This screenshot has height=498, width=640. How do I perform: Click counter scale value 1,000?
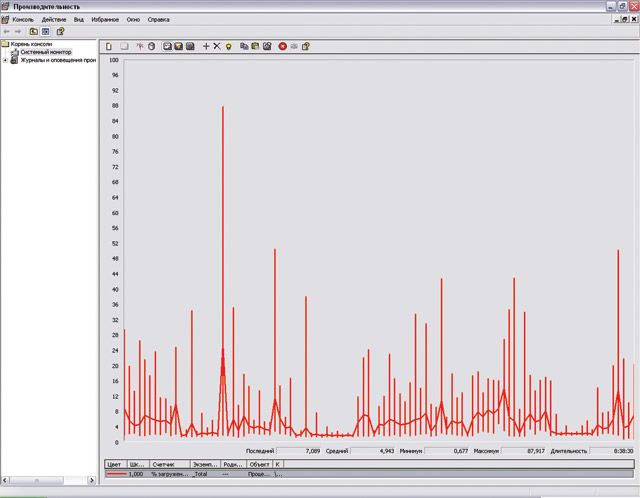(x=136, y=474)
